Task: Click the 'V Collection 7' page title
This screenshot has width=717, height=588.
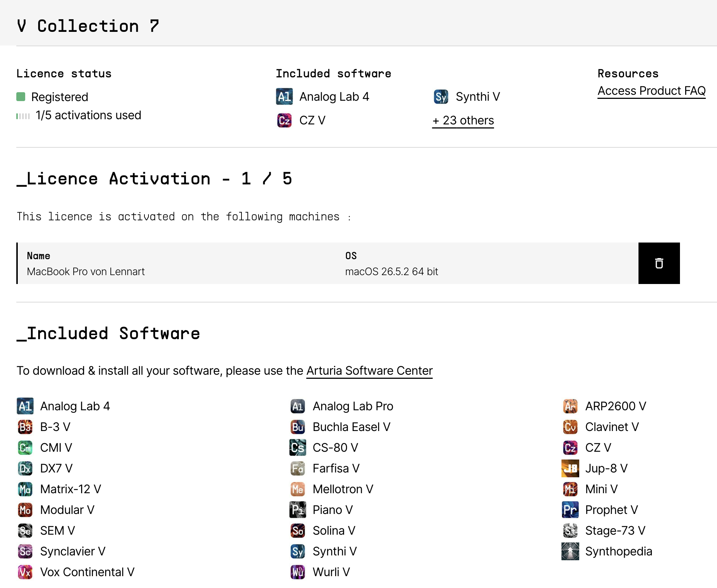Action: (x=88, y=26)
